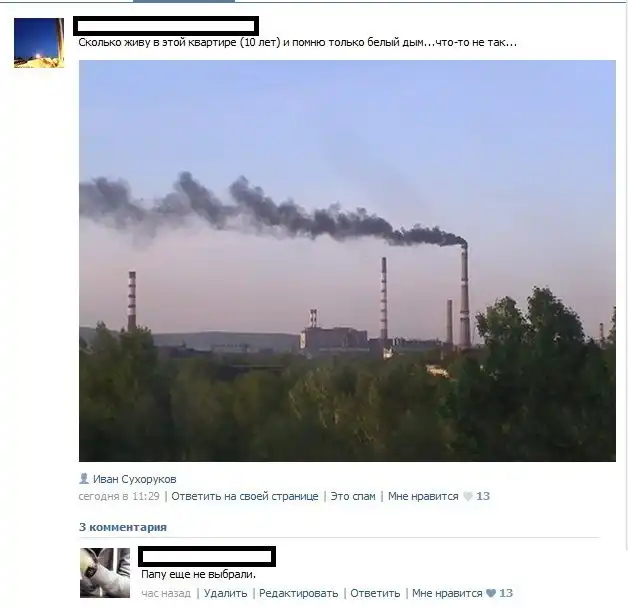Click Редактировать on the comment
Viewport: 628px width, 609px height.
coord(298,593)
